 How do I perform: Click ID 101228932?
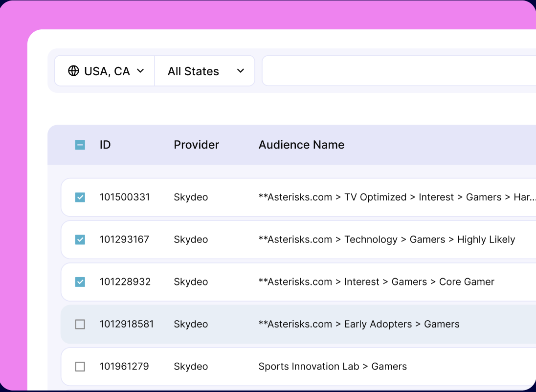pyautogui.click(x=125, y=282)
